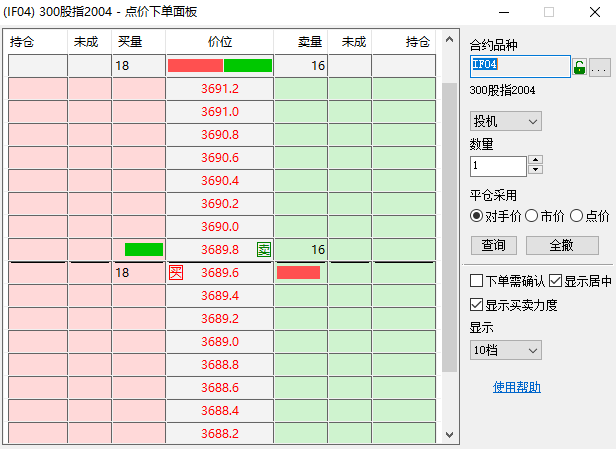Image resolution: width=616 pixels, height=449 pixels.
Task: Click the red buy strength bar in header row
Action: 195,66
